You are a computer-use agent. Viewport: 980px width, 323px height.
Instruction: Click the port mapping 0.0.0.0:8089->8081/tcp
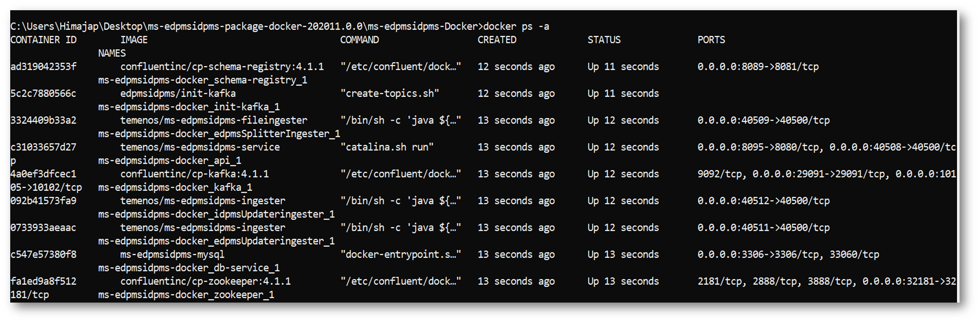pos(758,67)
